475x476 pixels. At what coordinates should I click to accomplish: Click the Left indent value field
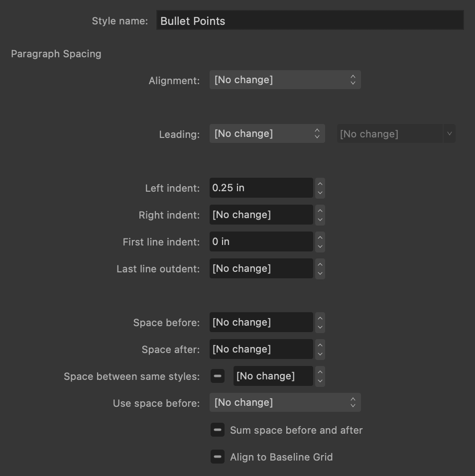(261, 188)
